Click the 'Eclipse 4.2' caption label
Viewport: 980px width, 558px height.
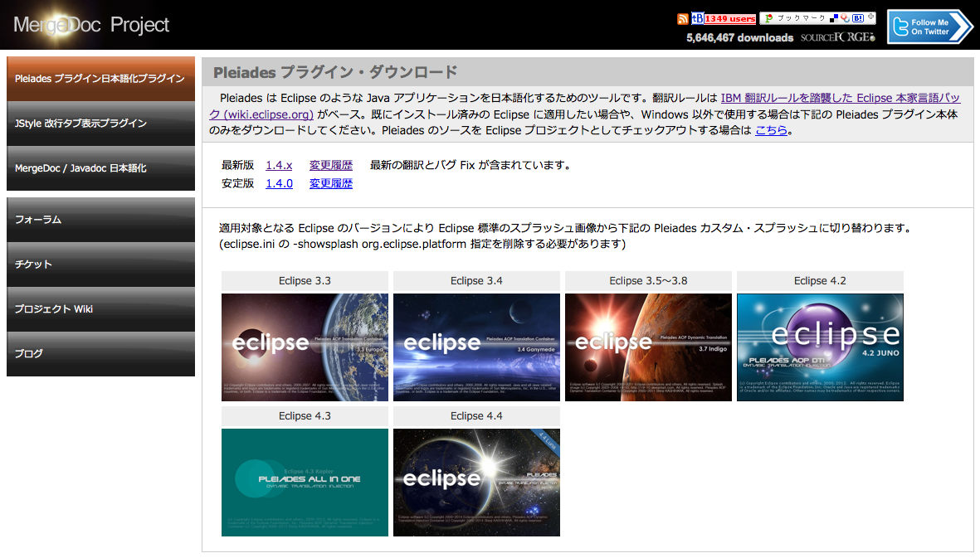coord(820,281)
